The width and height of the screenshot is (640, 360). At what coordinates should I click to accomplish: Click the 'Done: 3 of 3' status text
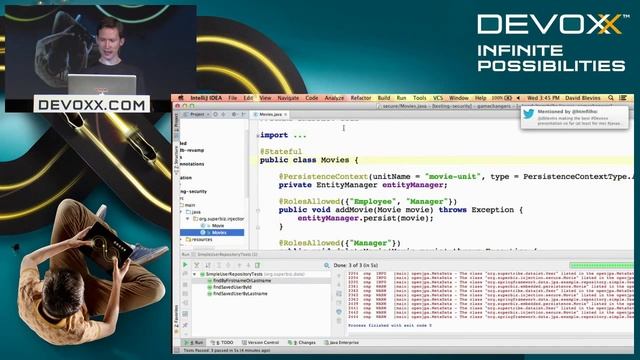355,265
